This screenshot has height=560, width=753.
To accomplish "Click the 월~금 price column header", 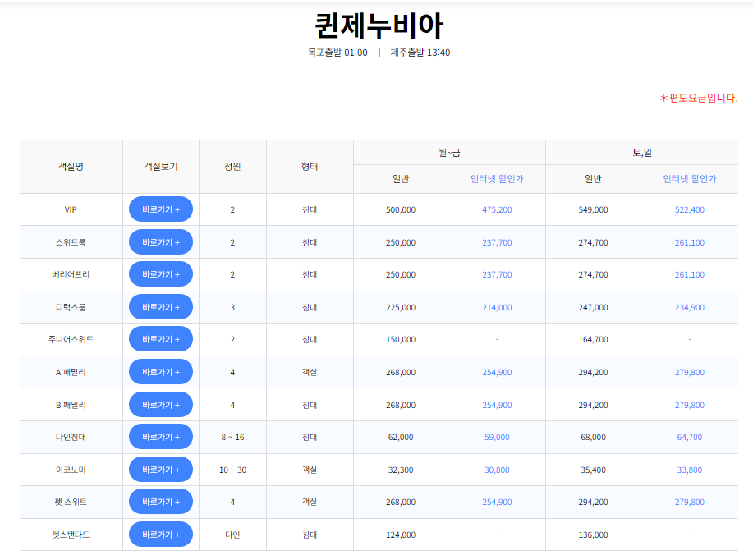I will [x=448, y=151].
